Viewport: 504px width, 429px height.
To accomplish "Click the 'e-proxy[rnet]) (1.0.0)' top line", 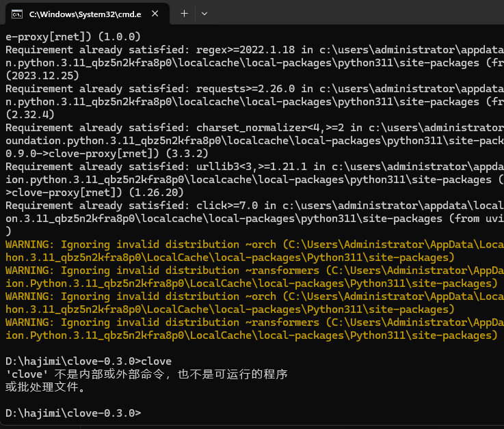I will click(72, 37).
